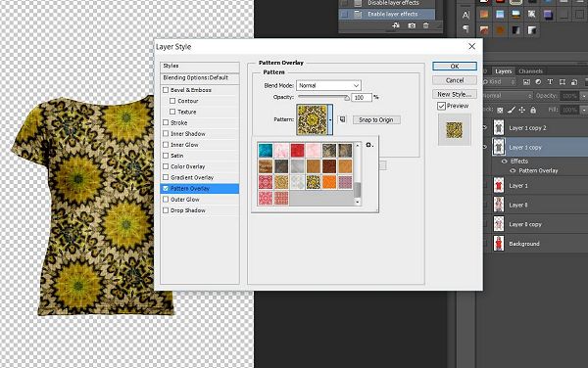Open Layers panel blending mode dropdown

(508, 96)
